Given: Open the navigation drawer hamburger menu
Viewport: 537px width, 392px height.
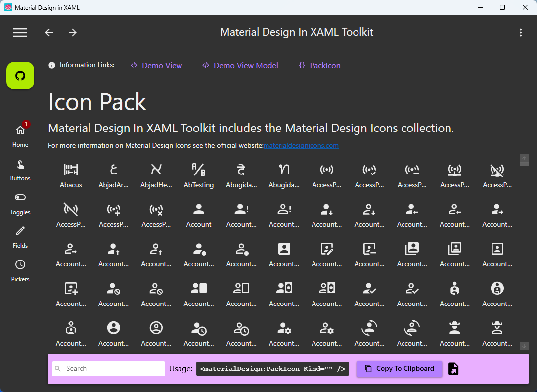Looking at the screenshot, I should pyautogui.click(x=20, y=32).
